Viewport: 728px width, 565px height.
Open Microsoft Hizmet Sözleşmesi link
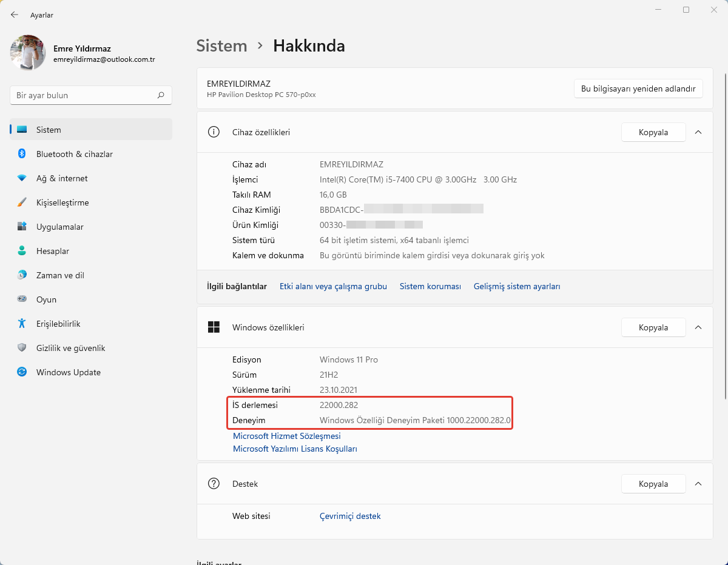tap(287, 436)
